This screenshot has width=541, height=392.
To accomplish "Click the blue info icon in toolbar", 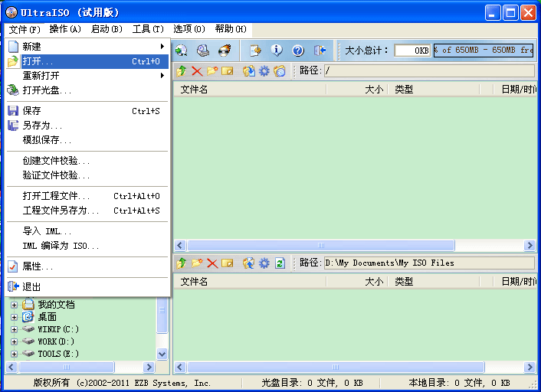I will click(277, 51).
